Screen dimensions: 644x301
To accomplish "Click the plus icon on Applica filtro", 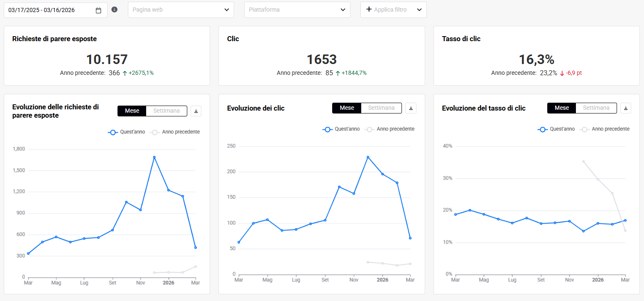I will pyautogui.click(x=369, y=10).
